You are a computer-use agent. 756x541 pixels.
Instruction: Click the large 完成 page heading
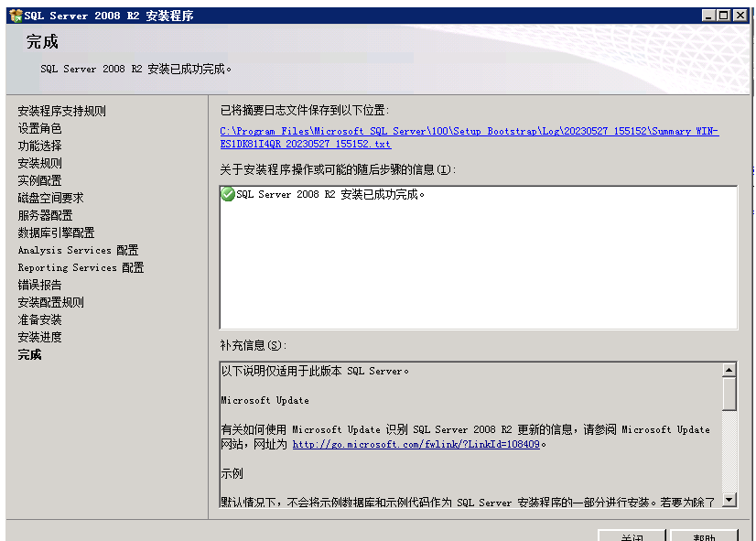[42, 41]
